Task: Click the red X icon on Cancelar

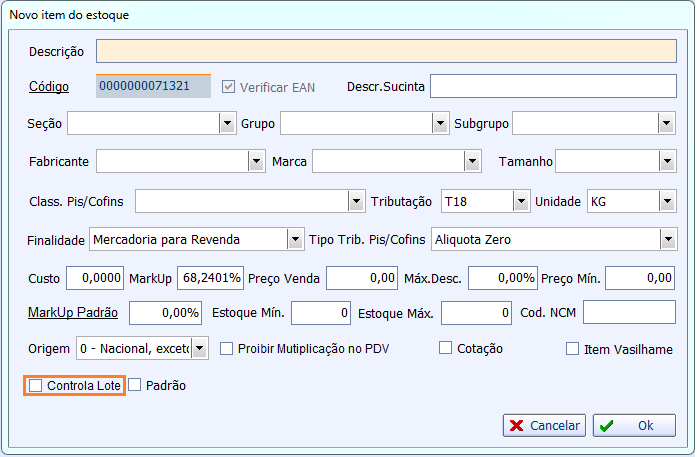Action: pos(516,425)
